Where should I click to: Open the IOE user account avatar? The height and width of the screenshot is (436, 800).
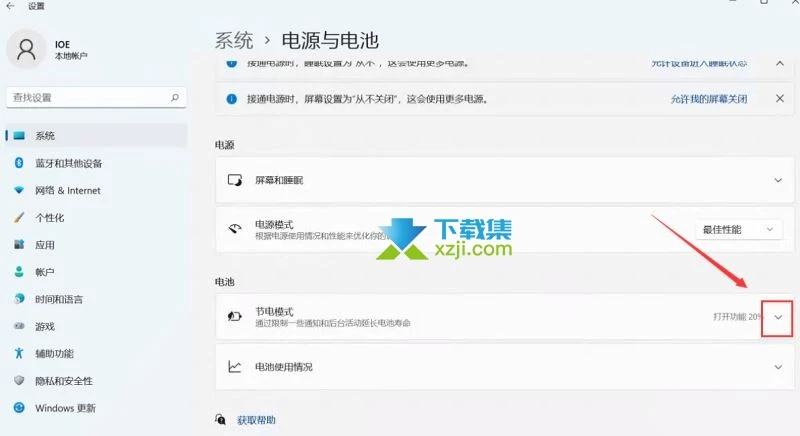pos(26,49)
